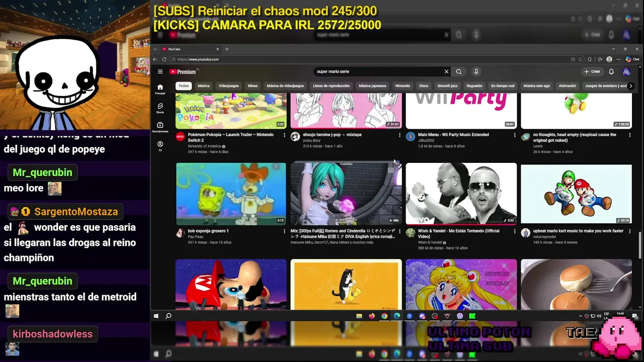Select the Música filter chip
Viewport: 644px width, 362px height.
pyautogui.click(x=204, y=86)
